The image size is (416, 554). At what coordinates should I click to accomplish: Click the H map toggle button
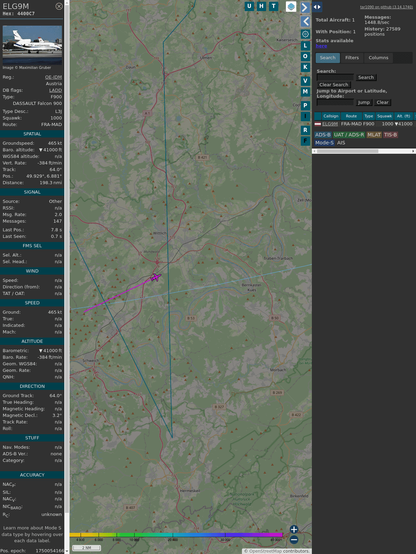261,6
